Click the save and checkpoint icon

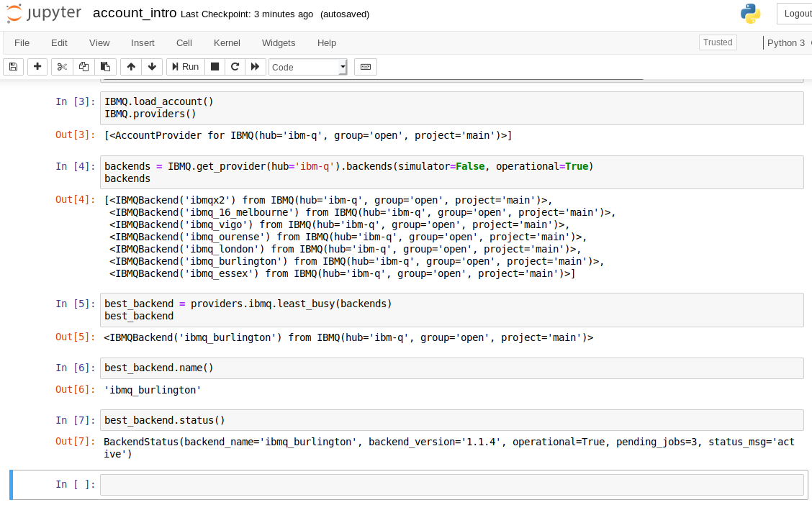point(13,67)
